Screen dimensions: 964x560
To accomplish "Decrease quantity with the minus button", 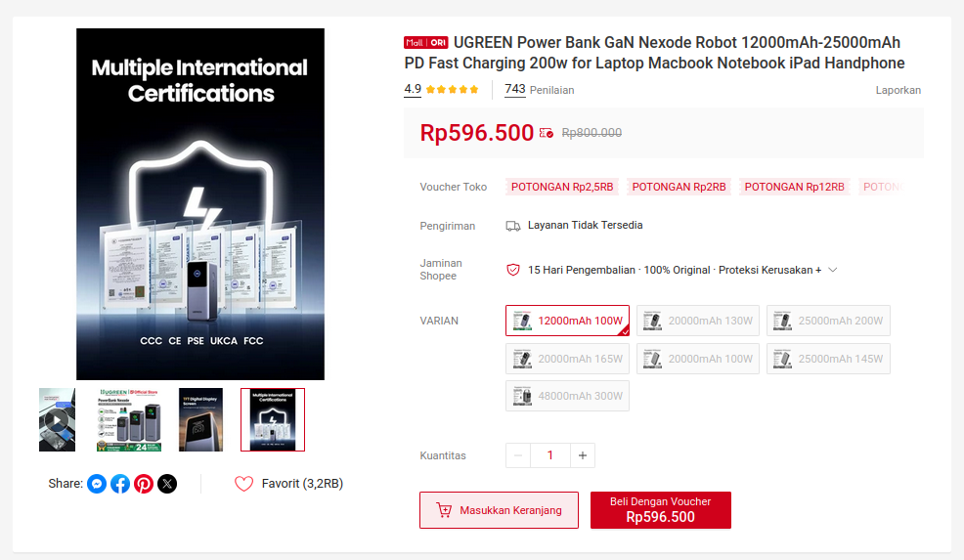I will tap(518, 455).
